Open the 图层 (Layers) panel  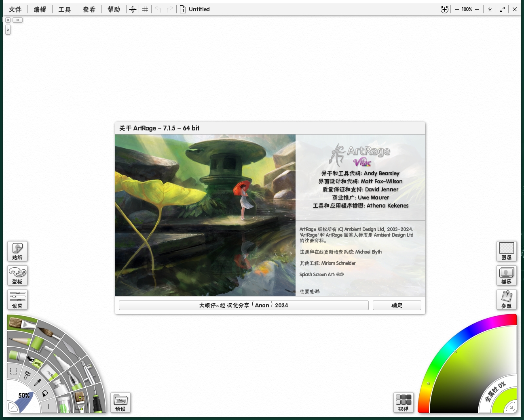point(507,251)
